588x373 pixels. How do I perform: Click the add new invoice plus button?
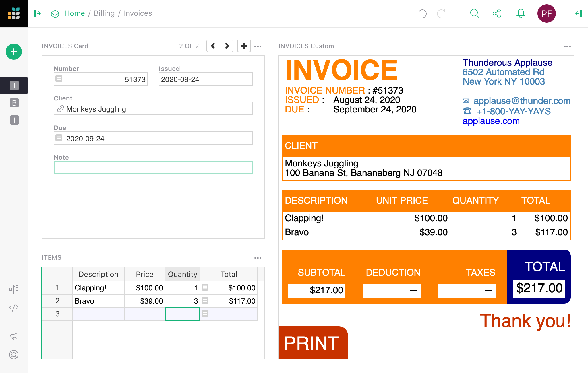(243, 46)
